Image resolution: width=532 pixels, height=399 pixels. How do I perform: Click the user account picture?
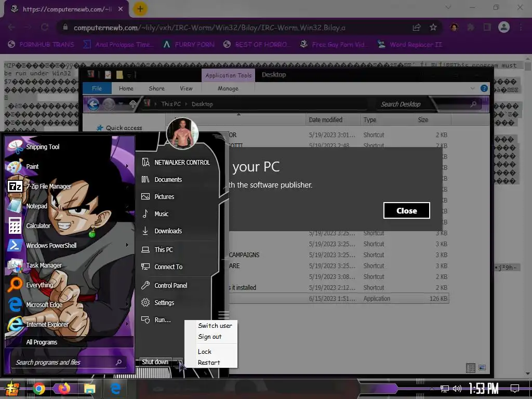click(x=182, y=134)
